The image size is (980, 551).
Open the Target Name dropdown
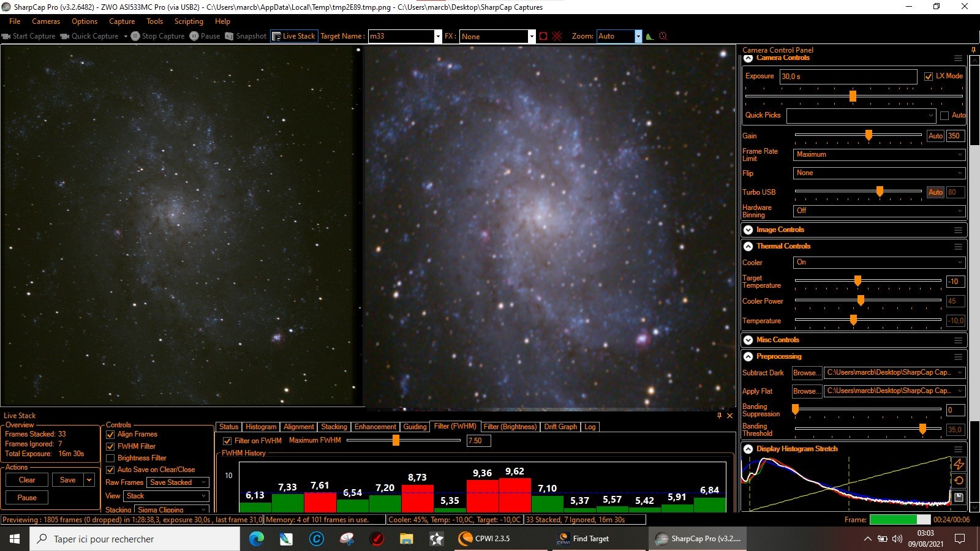pyautogui.click(x=438, y=37)
